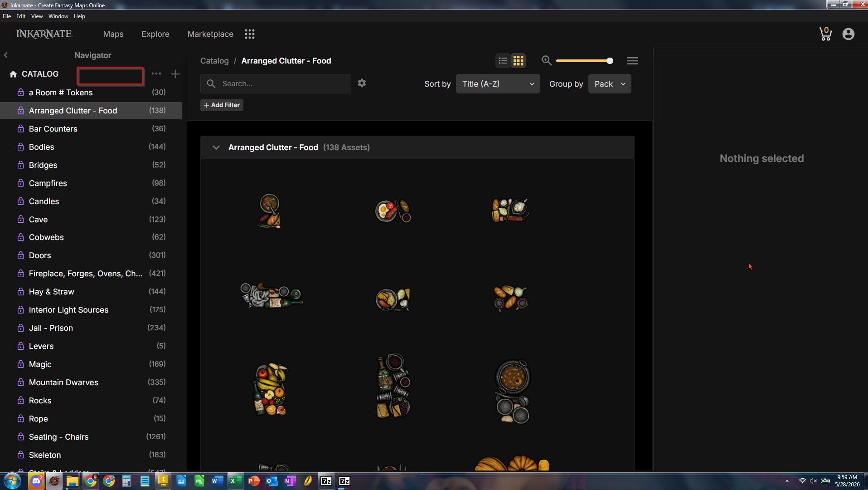Open the Cobwebs pack
868x490 pixels.
pos(91,237)
